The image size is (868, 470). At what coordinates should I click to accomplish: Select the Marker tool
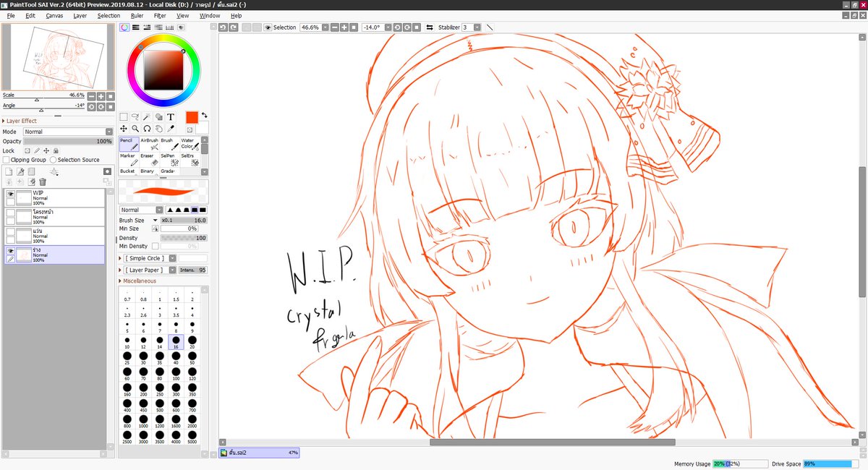pos(129,160)
